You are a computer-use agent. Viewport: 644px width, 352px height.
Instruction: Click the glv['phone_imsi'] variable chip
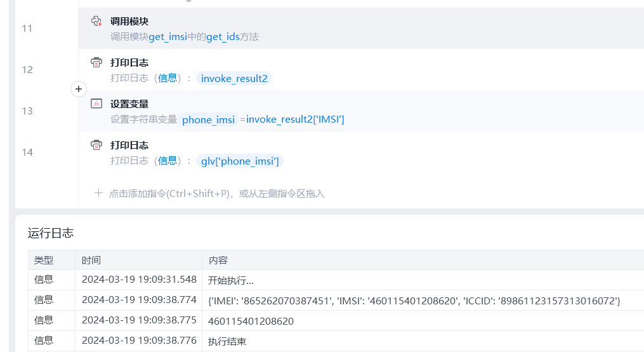click(240, 161)
